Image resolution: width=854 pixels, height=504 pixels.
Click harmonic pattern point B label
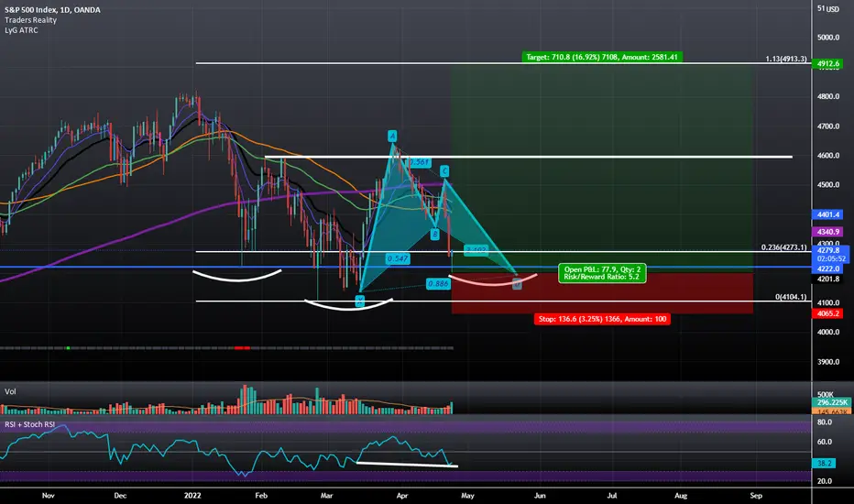(x=434, y=235)
